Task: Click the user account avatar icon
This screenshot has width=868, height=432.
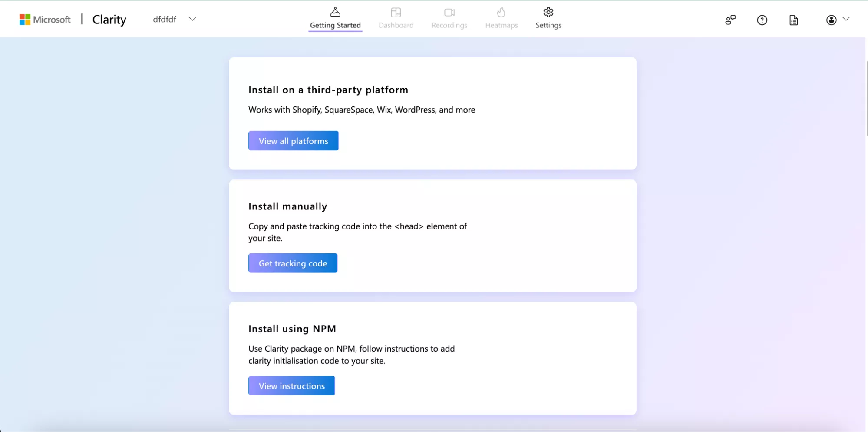Action: [x=831, y=20]
